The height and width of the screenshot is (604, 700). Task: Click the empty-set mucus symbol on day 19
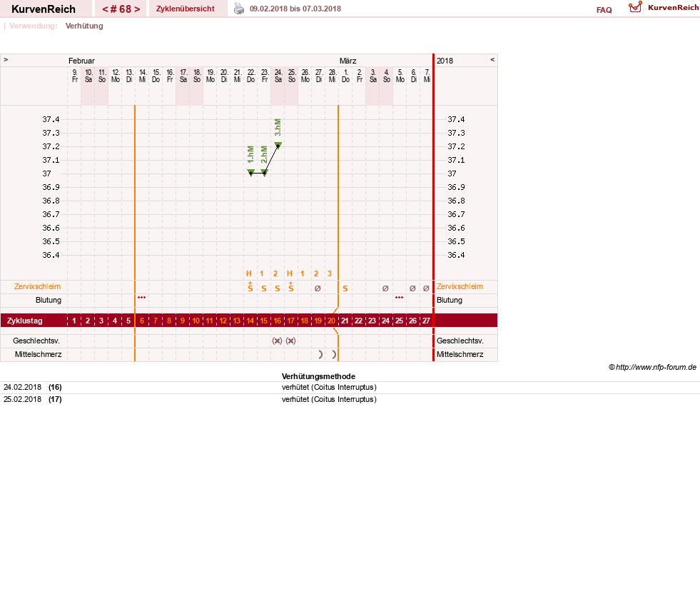(x=318, y=288)
